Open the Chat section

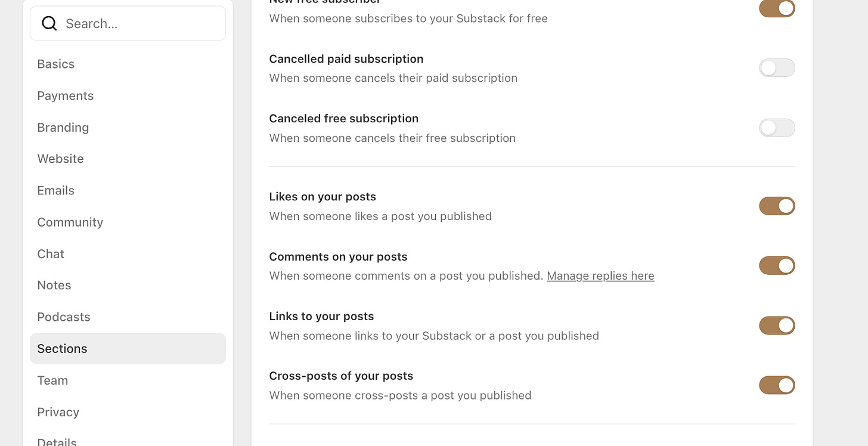click(51, 253)
